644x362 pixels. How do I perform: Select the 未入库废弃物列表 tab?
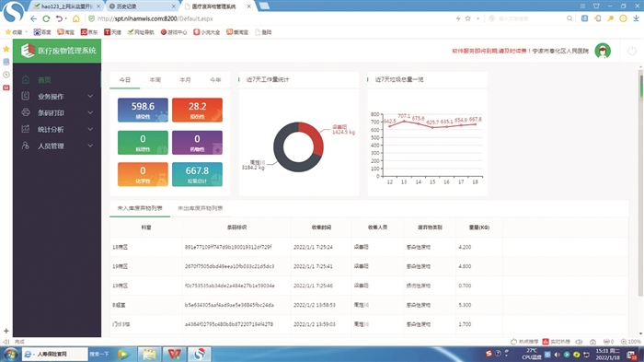(140, 208)
